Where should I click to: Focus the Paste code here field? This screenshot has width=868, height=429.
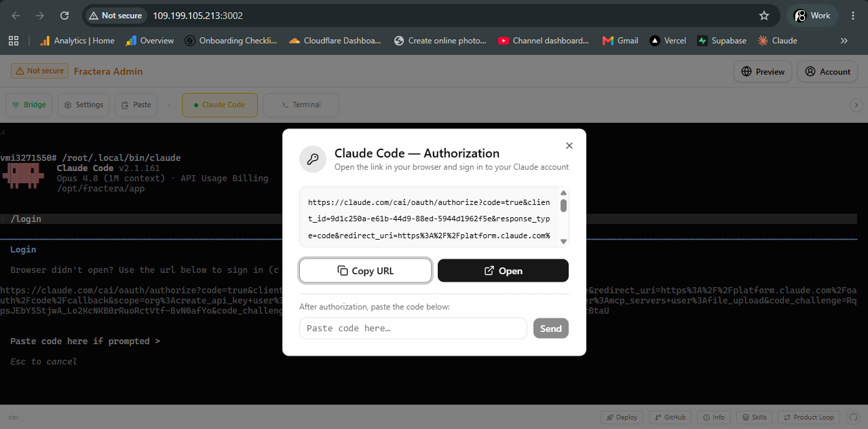413,328
